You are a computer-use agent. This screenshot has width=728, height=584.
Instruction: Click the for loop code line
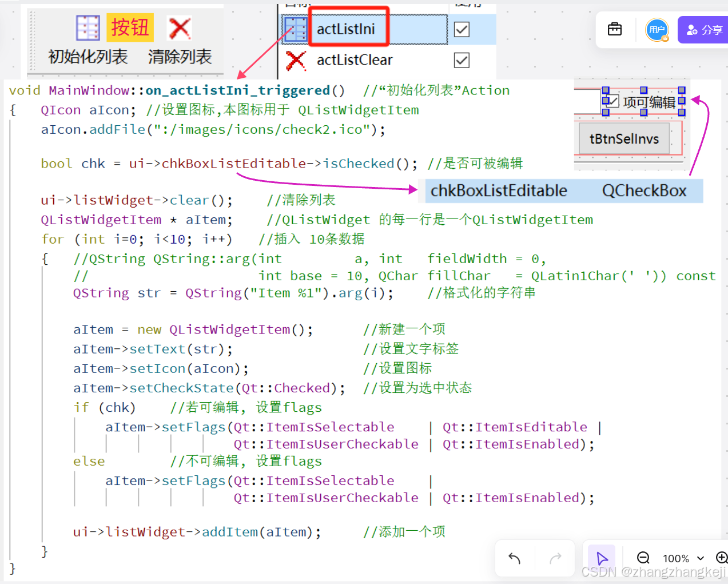coord(137,239)
